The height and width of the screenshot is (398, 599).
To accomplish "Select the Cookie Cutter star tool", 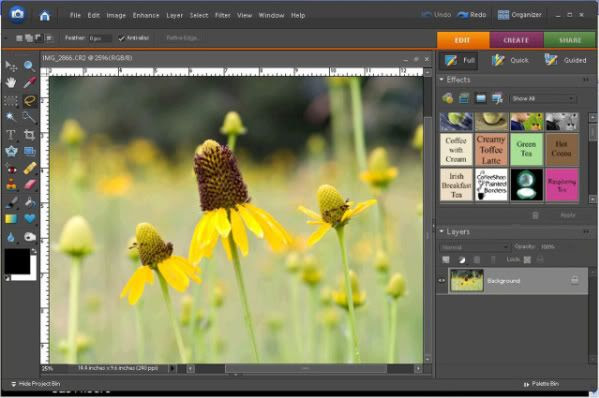I will click(11, 151).
